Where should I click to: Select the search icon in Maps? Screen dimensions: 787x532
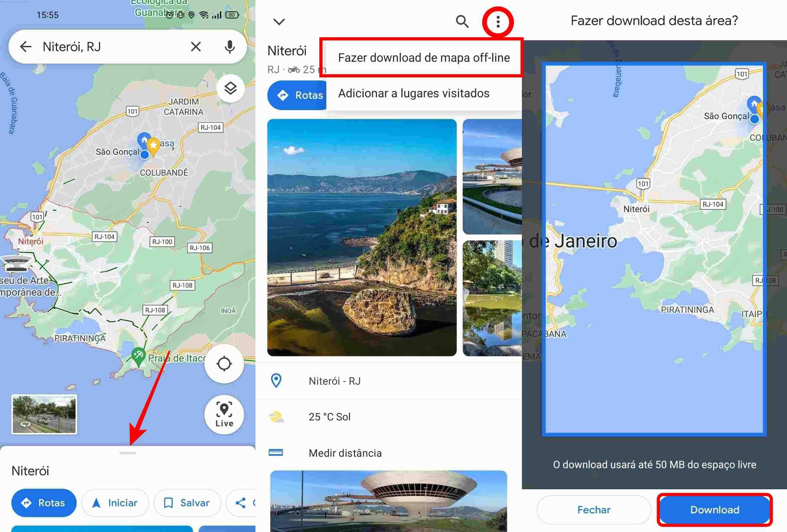click(462, 21)
